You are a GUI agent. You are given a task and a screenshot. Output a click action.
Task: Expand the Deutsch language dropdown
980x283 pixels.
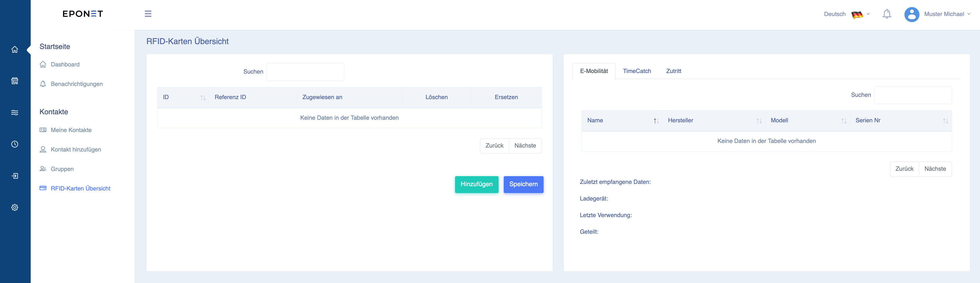coord(846,14)
